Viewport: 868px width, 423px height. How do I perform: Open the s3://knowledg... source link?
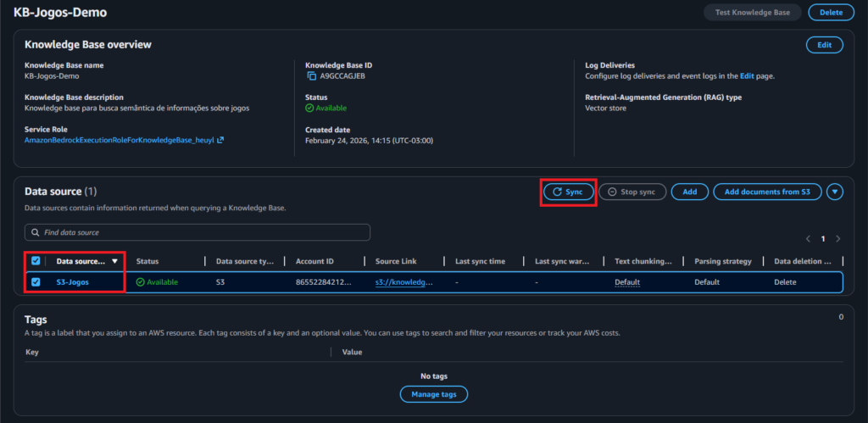click(403, 282)
